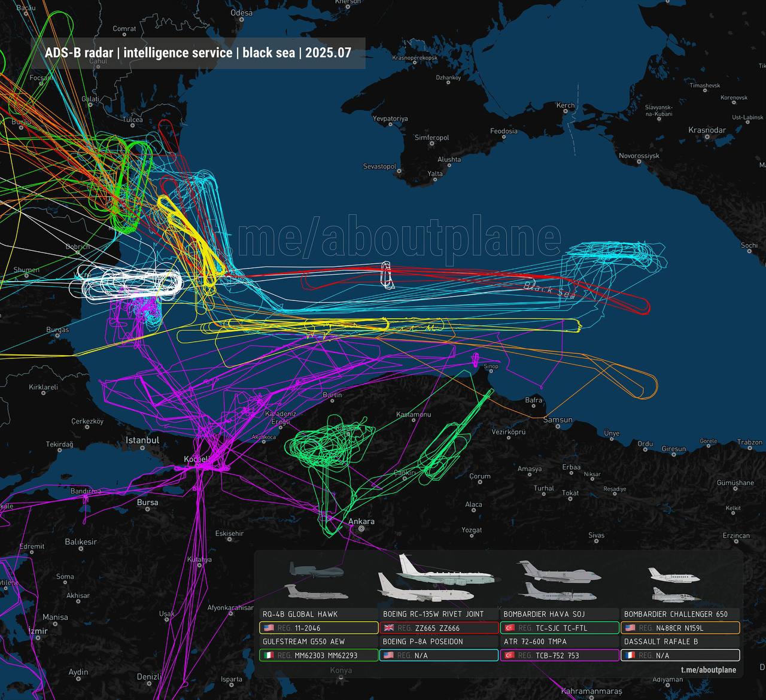The image size is (766, 700).
Task: Select the Boeing RC-135W Rivet Joint aircraft image
Action: point(445,571)
